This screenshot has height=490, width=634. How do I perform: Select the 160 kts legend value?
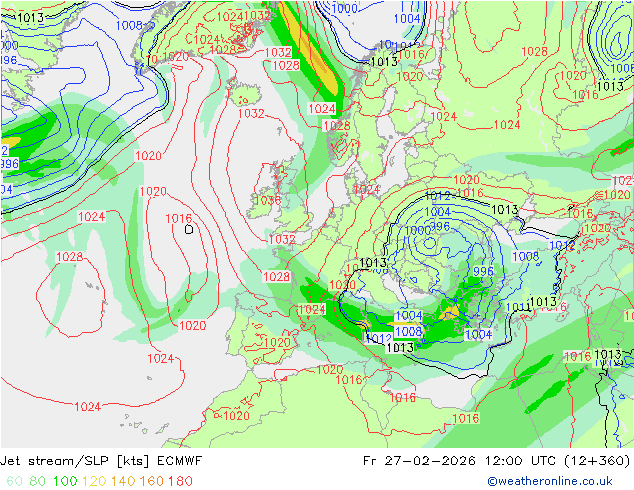point(152,481)
